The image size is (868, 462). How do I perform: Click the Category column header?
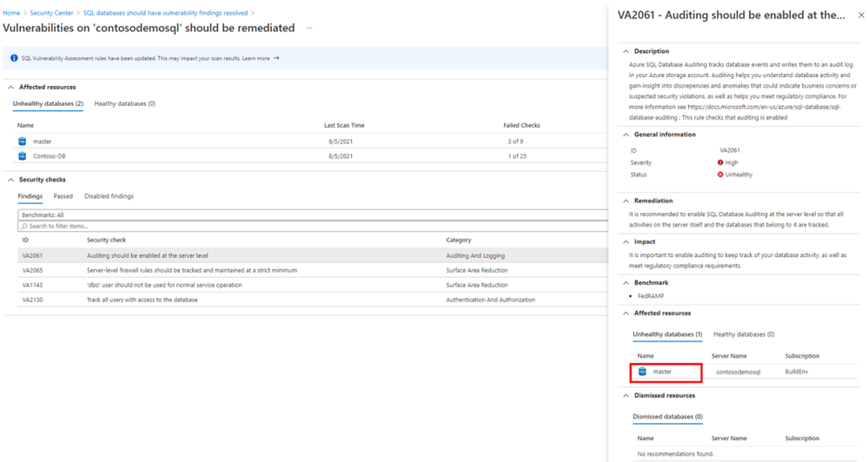click(x=459, y=241)
